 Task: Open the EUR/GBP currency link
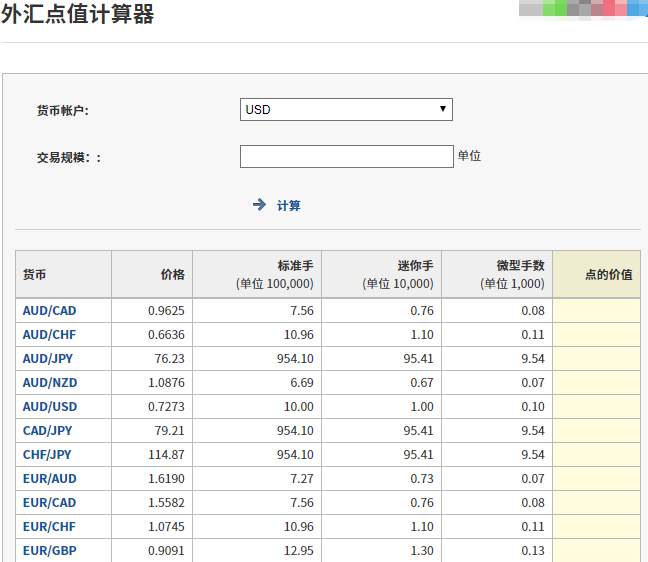coord(50,550)
